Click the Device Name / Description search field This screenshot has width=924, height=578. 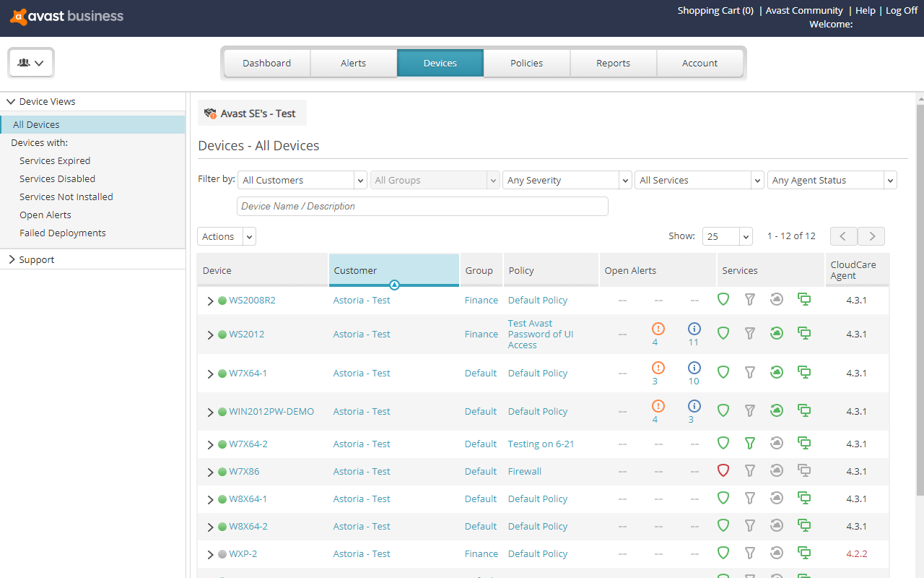click(x=422, y=206)
